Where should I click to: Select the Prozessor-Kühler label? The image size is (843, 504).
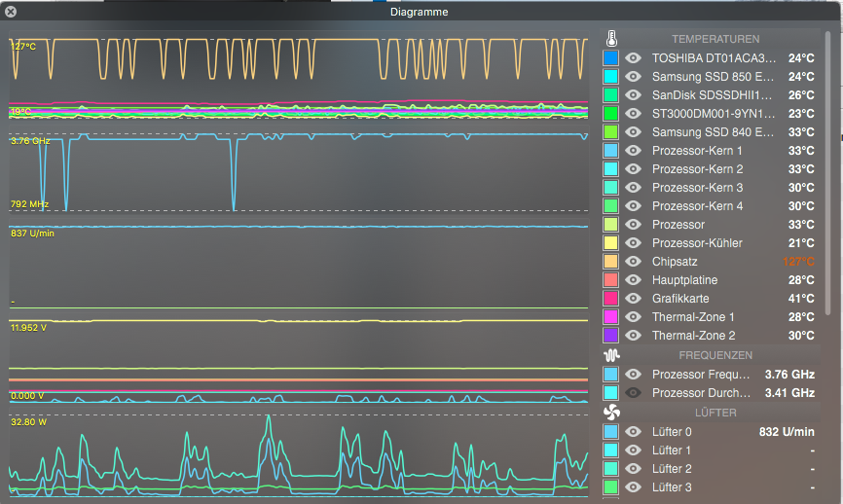pyautogui.click(x=697, y=243)
